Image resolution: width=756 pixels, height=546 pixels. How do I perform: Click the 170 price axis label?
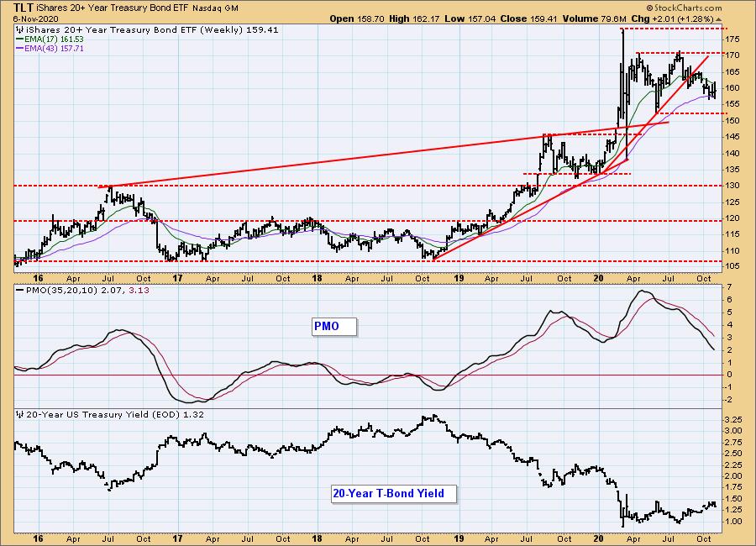[x=732, y=55]
